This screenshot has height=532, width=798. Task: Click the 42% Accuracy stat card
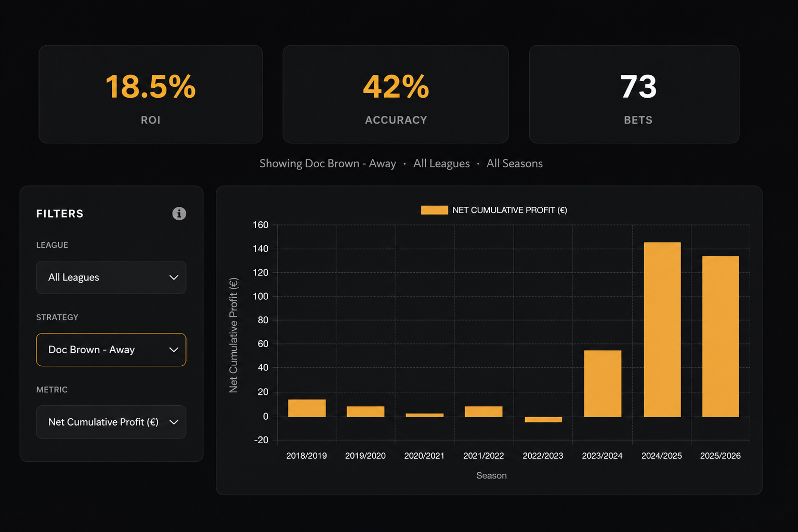pyautogui.click(x=396, y=94)
